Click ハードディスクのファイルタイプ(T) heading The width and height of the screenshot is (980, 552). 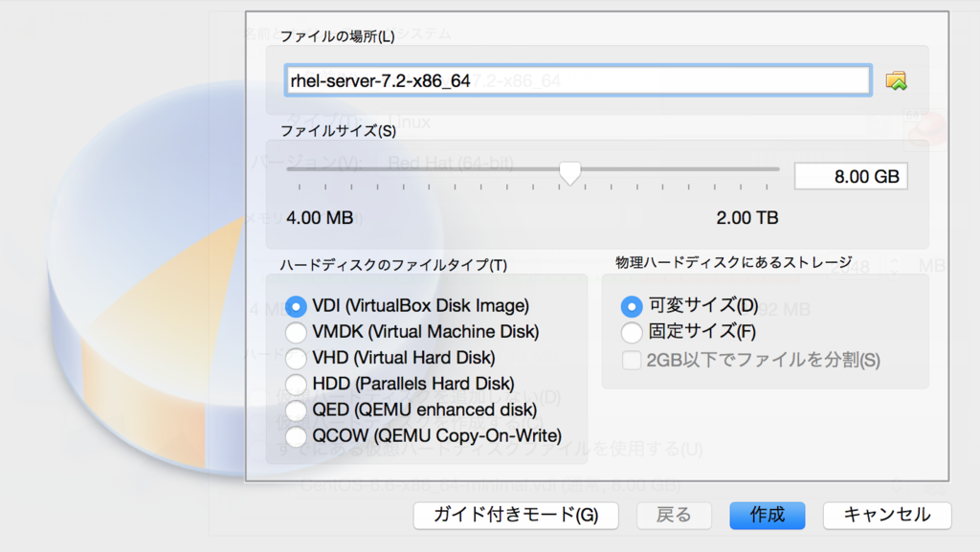point(393,265)
